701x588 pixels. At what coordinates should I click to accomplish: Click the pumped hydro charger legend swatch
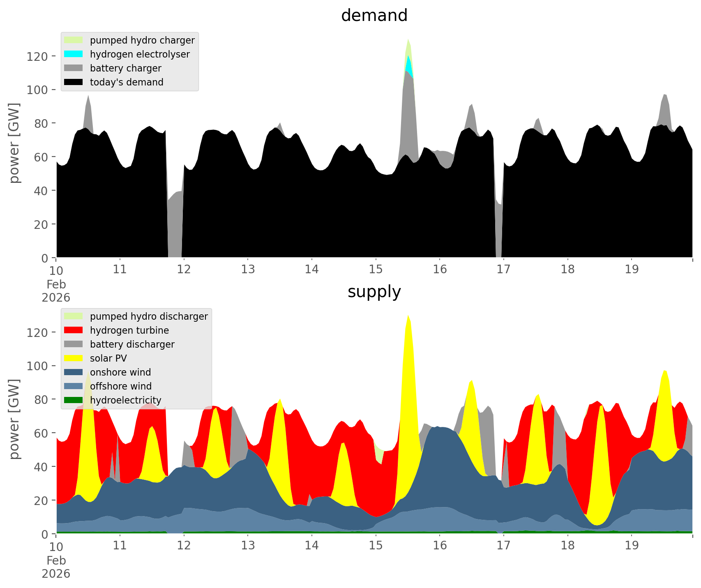[74, 40]
